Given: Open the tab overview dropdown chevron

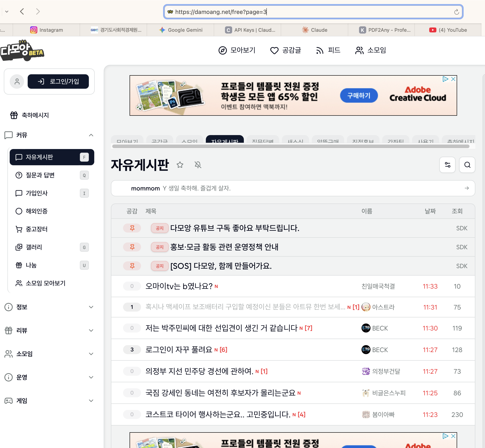Looking at the screenshot, I should 7,11.
